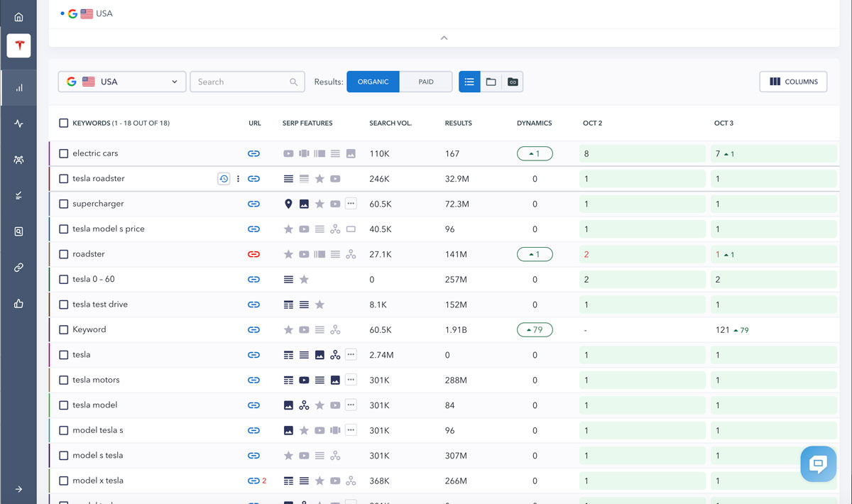Sort by SEARCH VOL. column header

390,123
